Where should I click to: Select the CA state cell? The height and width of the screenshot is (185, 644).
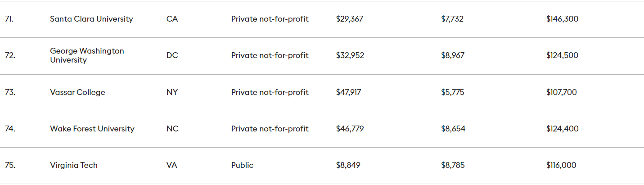point(172,19)
